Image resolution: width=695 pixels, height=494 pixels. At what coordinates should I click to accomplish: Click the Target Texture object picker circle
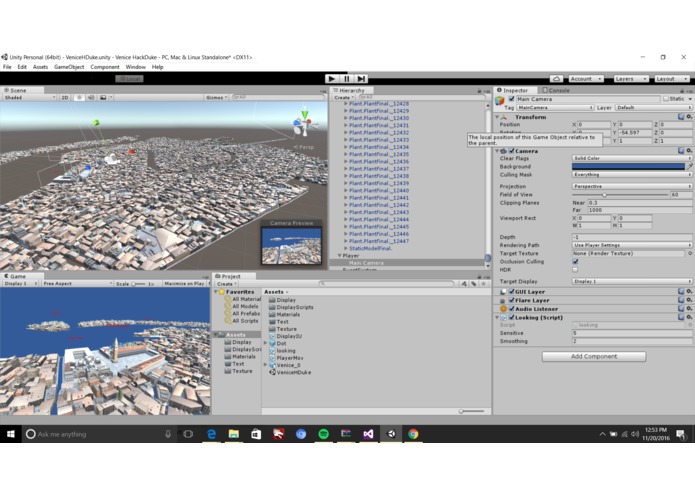(690, 253)
